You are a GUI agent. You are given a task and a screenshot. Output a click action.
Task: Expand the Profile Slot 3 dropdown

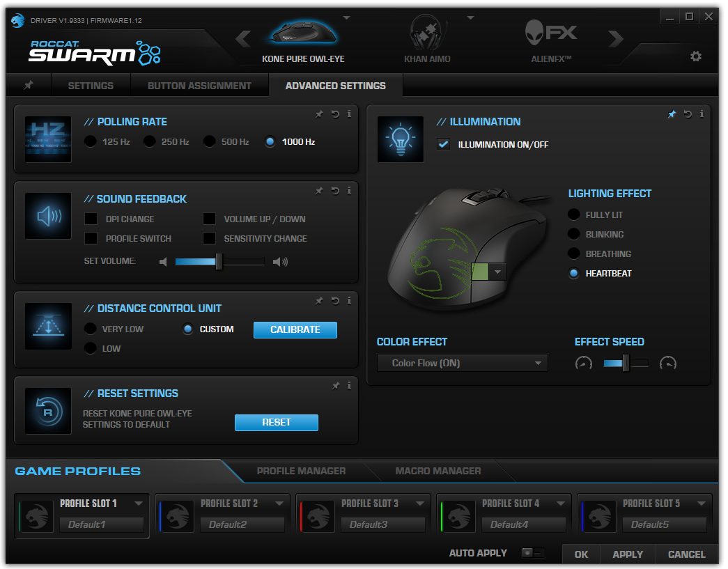pyautogui.click(x=419, y=504)
